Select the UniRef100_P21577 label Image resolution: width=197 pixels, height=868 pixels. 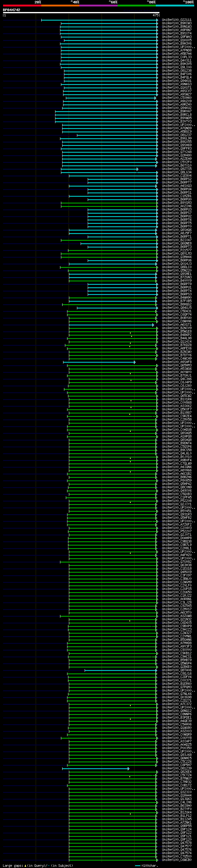click(176, 250)
